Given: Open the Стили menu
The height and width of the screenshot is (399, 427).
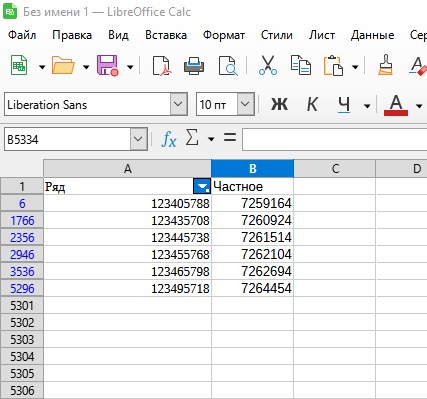Looking at the screenshot, I should [277, 35].
